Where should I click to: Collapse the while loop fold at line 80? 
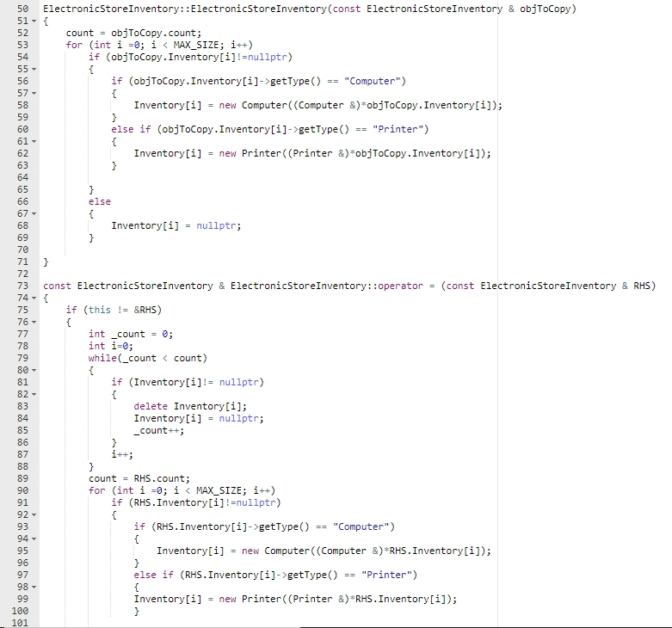34,370
